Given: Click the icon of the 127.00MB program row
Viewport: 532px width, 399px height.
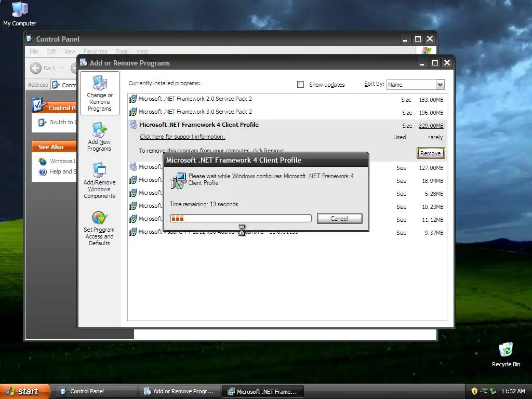Looking at the screenshot, I should click(133, 167).
